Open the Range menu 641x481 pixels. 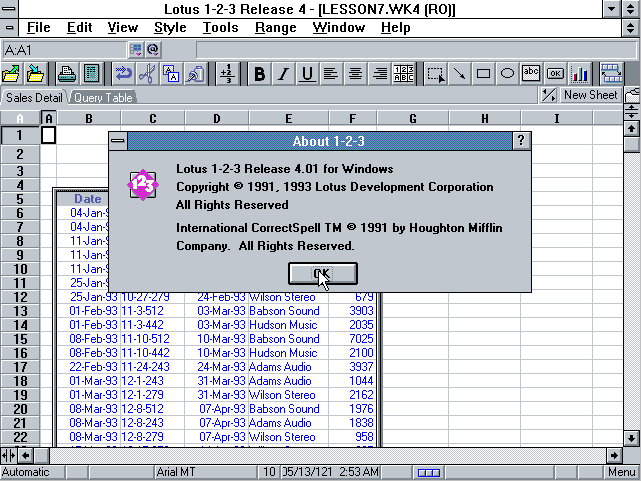click(x=276, y=28)
